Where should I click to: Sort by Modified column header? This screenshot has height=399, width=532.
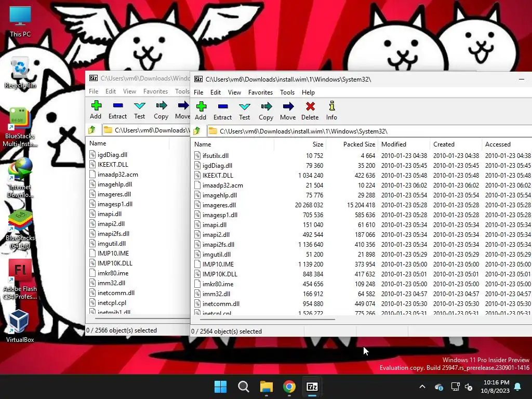coord(404,144)
